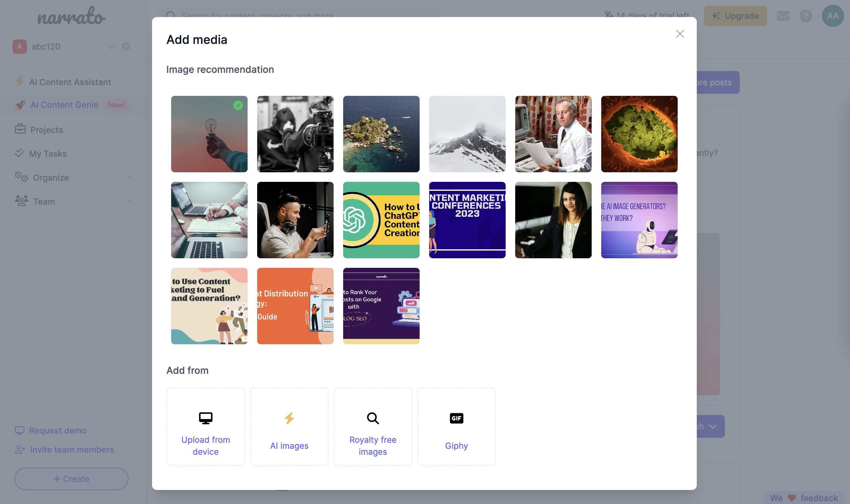The image size is (850, 504).
Task: Open the messages envelope icon
Action: click(x=783, y=16)
